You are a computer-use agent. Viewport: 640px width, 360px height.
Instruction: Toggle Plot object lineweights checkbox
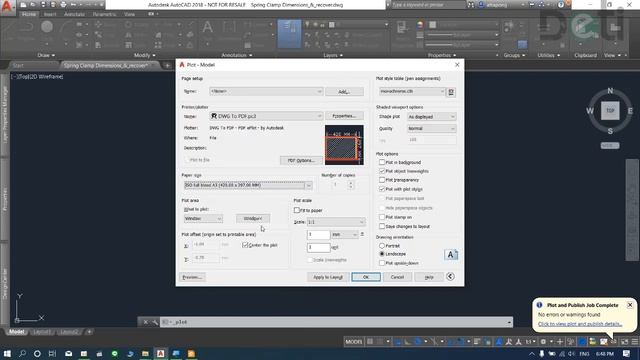382,171
